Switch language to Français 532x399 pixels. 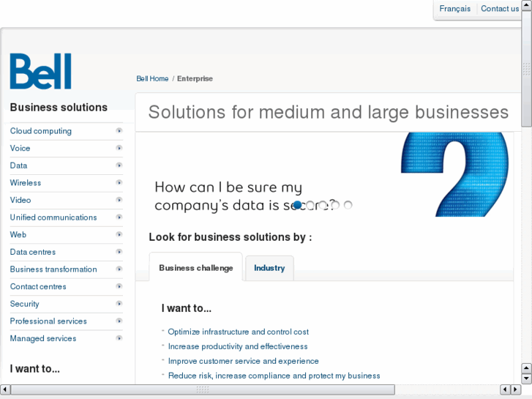tap(455, 9)
